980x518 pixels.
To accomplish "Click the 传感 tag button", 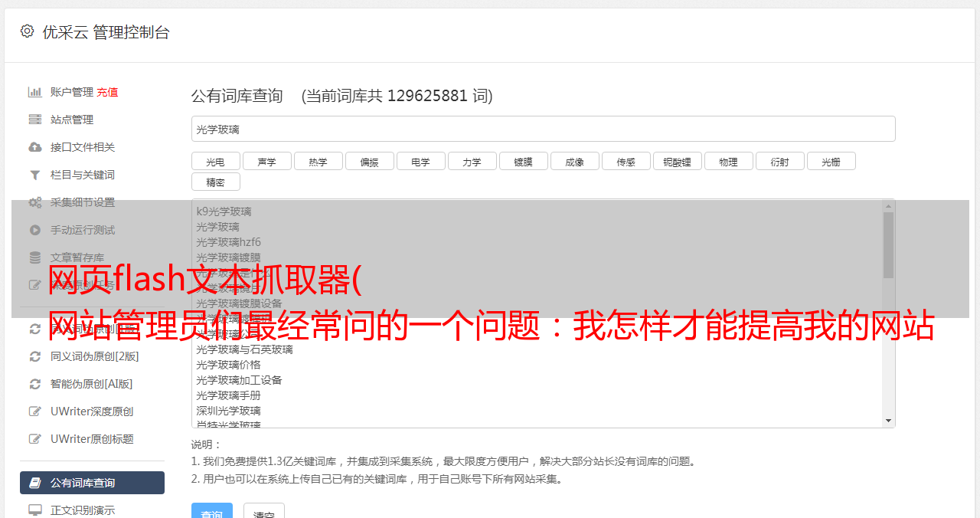I will pyautogui.click(x=626, y=161).
